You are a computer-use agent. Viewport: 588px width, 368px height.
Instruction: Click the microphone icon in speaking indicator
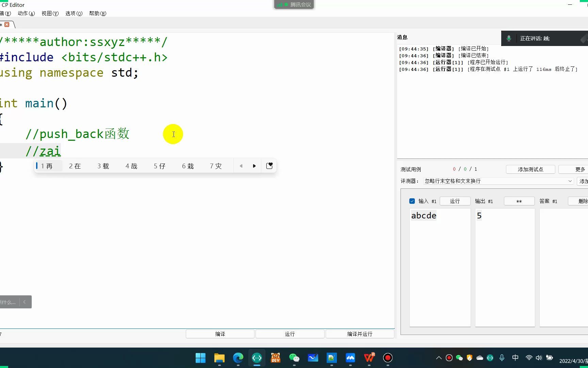pos(509,39)
